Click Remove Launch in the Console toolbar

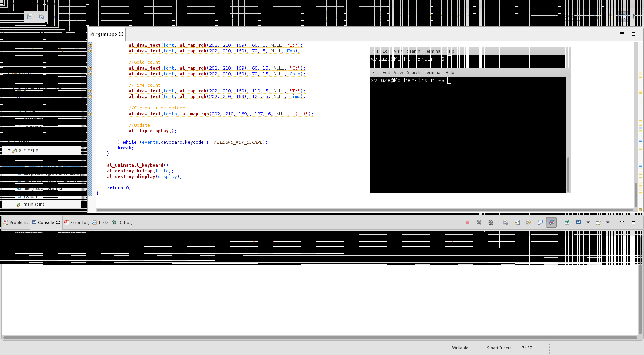479,222
